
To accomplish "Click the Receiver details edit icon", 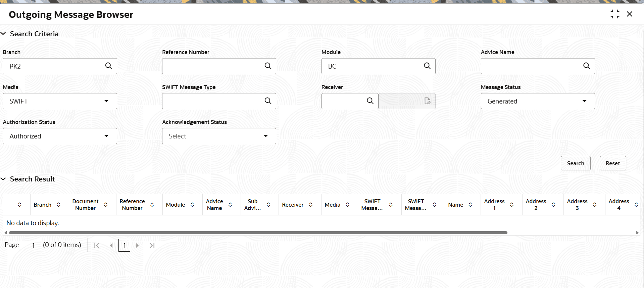I will point(427,101).
